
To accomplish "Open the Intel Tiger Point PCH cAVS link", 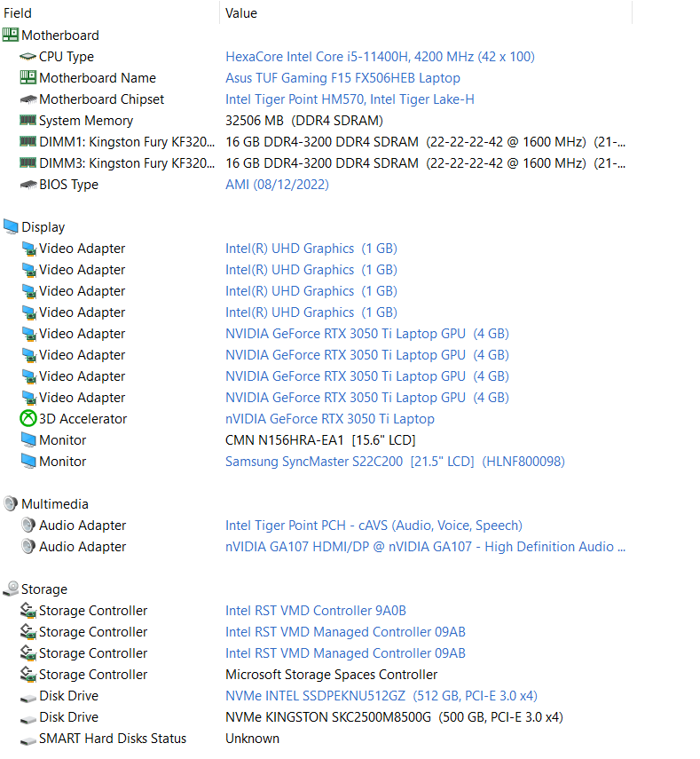I will (x=374, y=526).
